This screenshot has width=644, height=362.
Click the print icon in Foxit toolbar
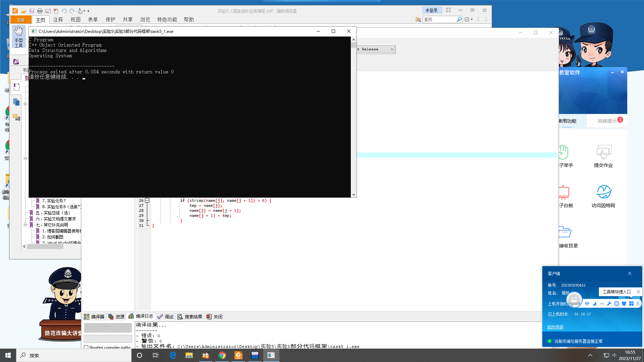(x=40, y=11)
